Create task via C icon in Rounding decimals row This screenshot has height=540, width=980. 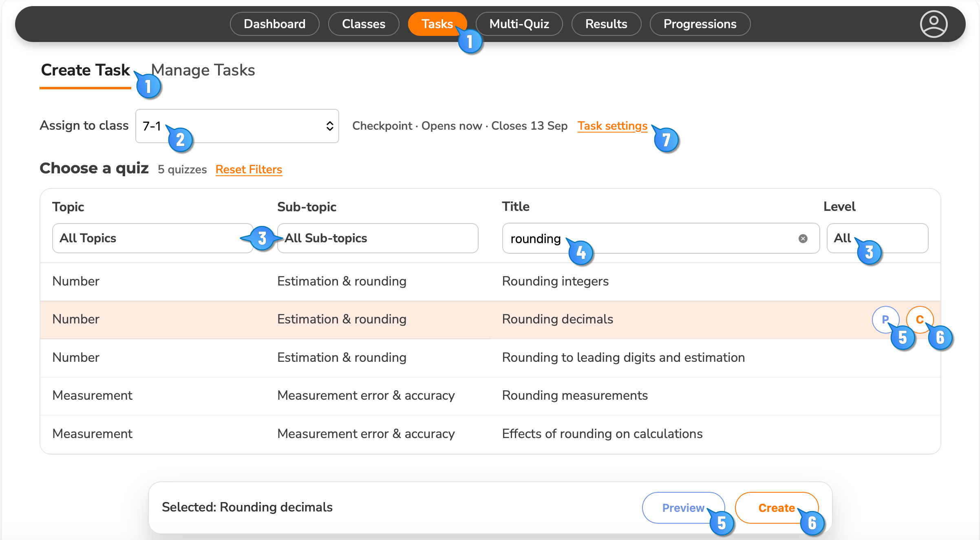(920, 319)
